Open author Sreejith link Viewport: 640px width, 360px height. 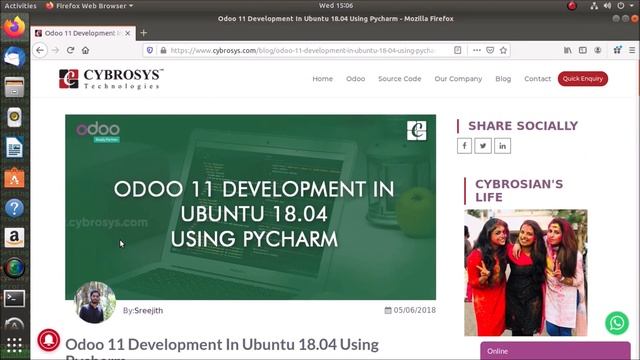pyautogui.click(x=149, y=311)
